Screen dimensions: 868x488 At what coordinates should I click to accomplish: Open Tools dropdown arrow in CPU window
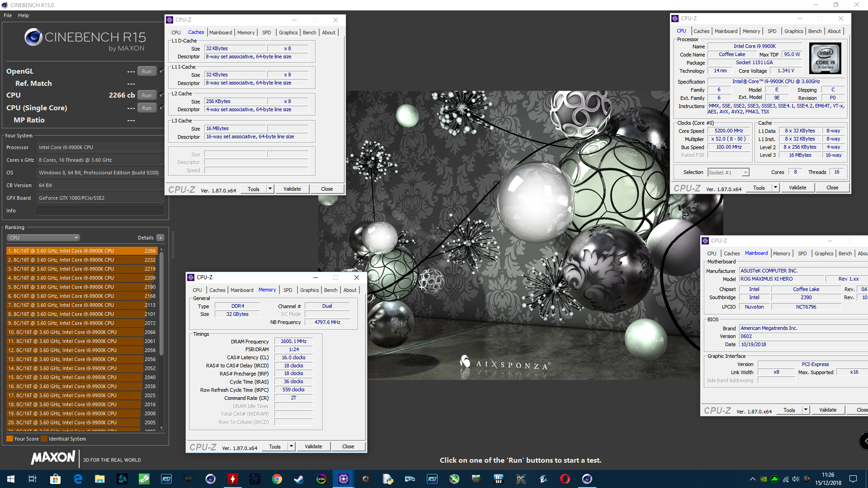(775, 188)
